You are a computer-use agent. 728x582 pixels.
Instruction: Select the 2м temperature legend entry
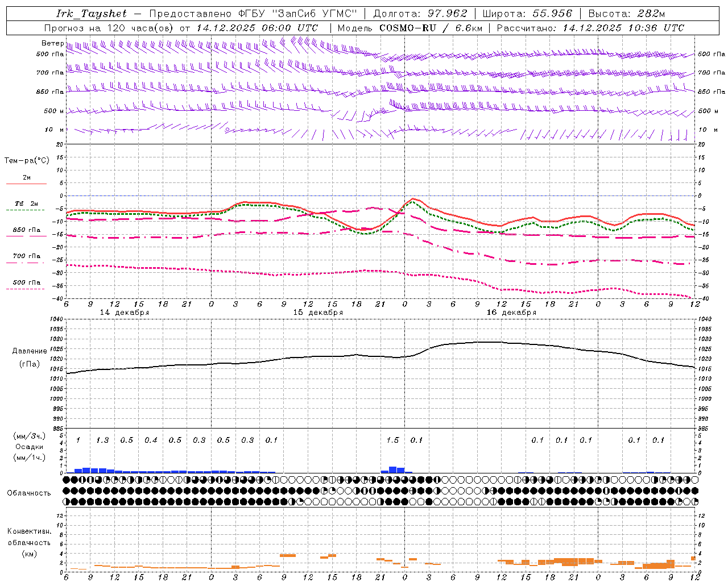(27, 178)
